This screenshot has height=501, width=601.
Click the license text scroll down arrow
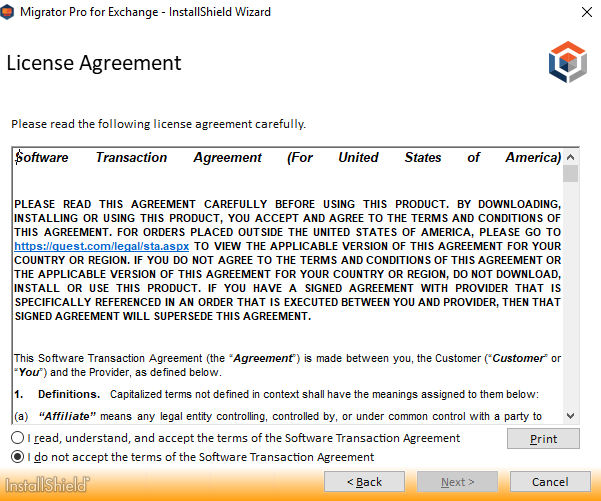pos(570,416)
